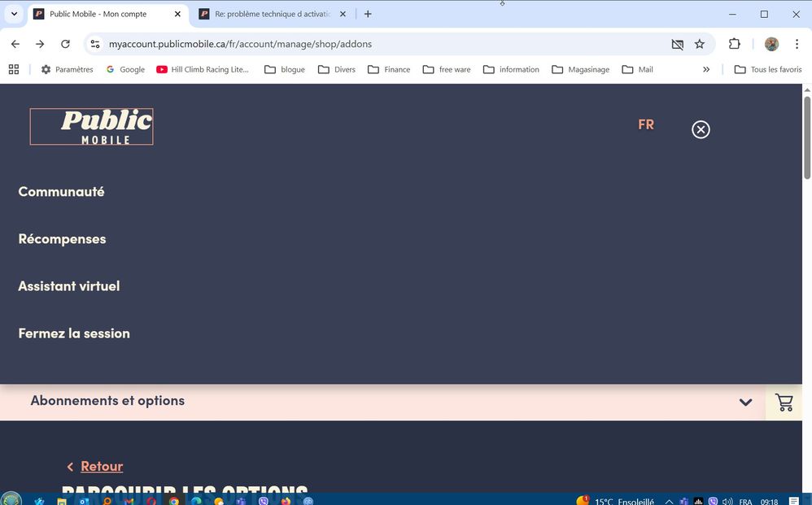812x505 pixels.
Task: Select Récompenses from the menu
Action: [62, 239]
